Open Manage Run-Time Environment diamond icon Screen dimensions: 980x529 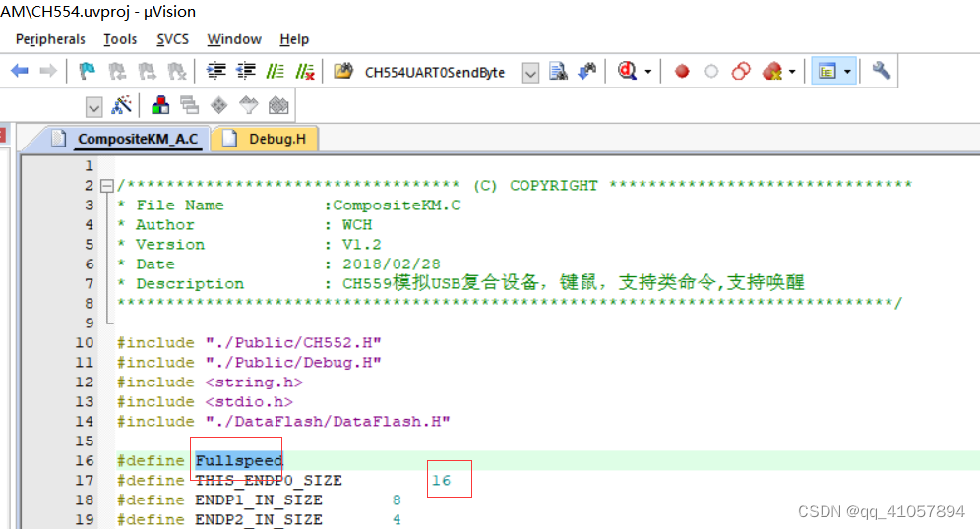(218, 105)
